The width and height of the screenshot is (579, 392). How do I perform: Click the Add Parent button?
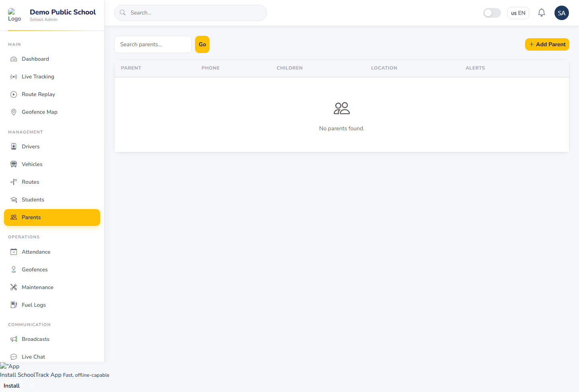coord(547,44)
